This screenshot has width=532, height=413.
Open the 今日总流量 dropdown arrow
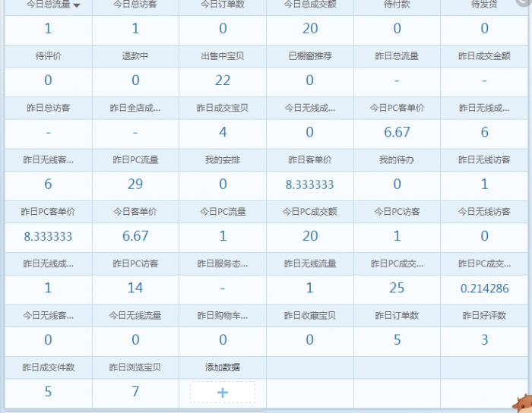pyautogui.click(x=77, y=5)
